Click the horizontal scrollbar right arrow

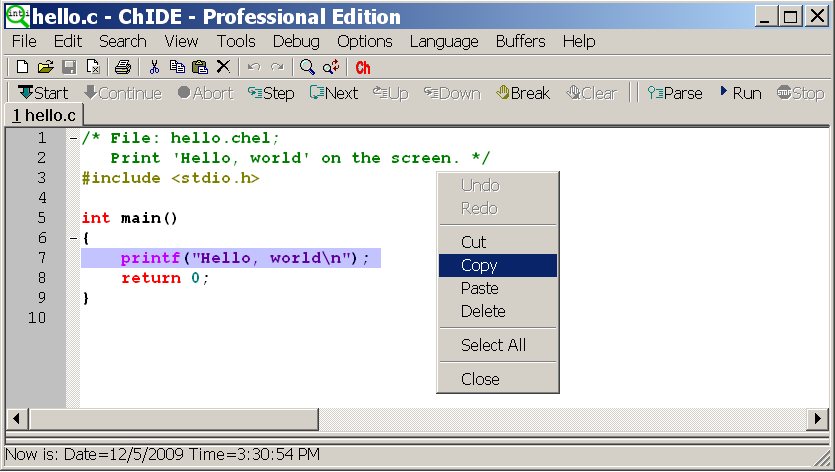pos(817,419)
